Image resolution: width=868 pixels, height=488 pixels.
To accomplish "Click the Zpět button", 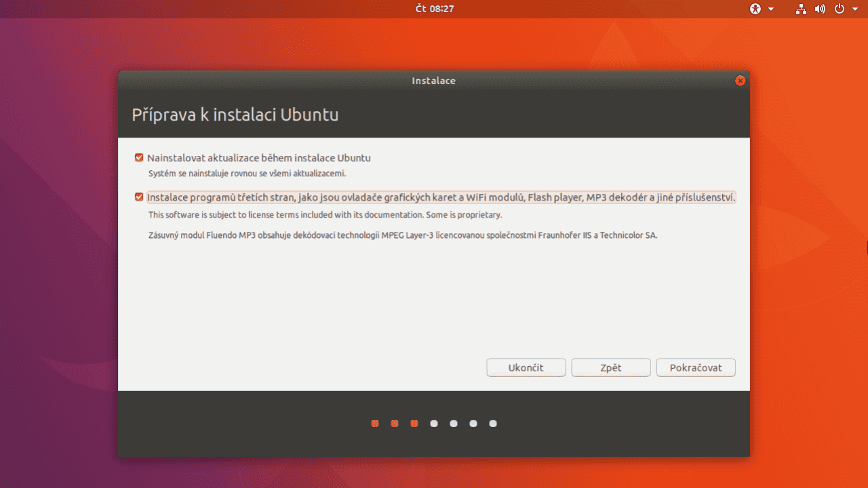I will 610,367.
